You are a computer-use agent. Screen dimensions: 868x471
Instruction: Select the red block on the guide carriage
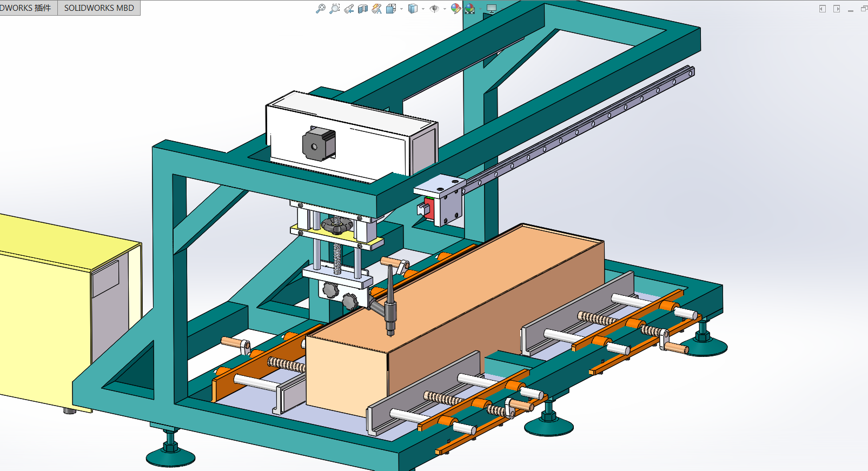coord(429,209)
